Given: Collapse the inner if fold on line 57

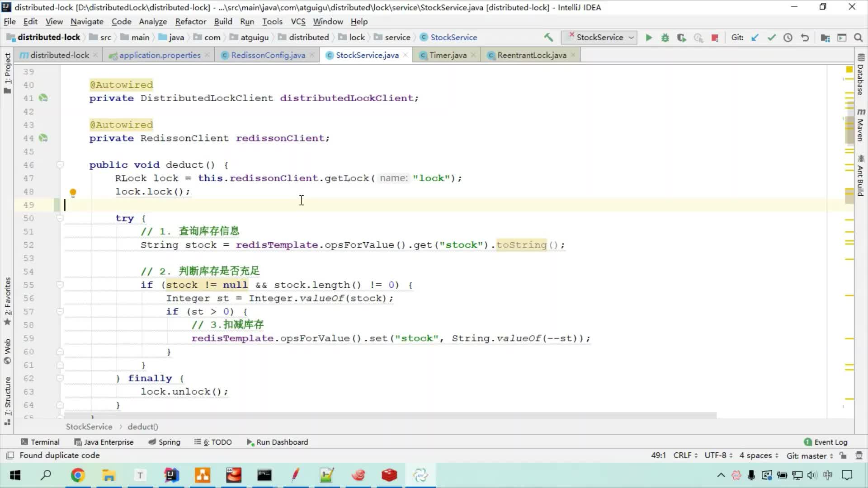Looking at the screenshot, I should tap(60, 312).
